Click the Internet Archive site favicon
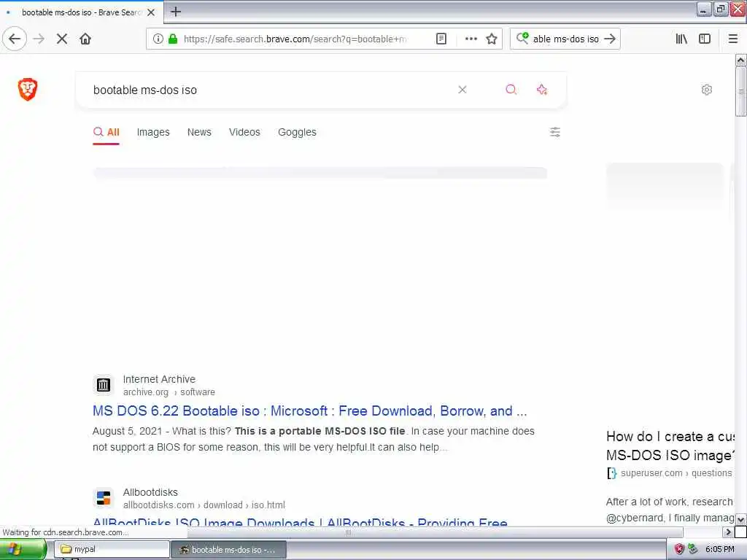 point(104,385)
